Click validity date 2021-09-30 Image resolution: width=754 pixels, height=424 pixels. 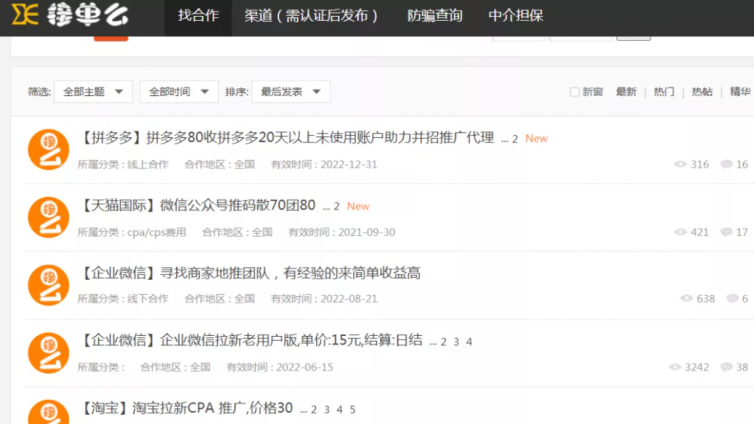pyautogui.click(x=366, y=232)
